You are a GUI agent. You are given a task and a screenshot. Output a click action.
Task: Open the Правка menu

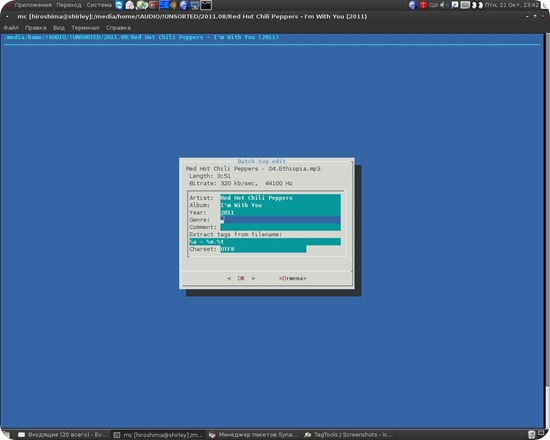click(35, 28)
